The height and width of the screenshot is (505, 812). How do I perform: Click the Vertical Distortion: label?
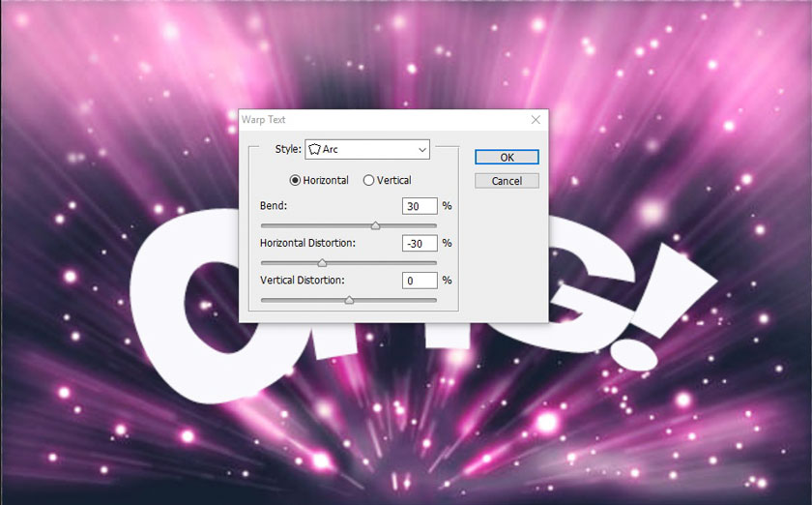302,280
